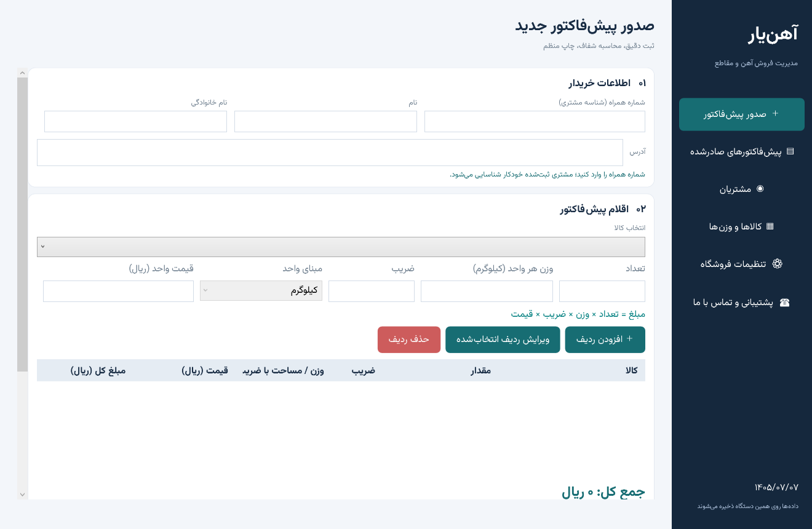Click the vertical scrollbar thumb

tap(22, 225)
